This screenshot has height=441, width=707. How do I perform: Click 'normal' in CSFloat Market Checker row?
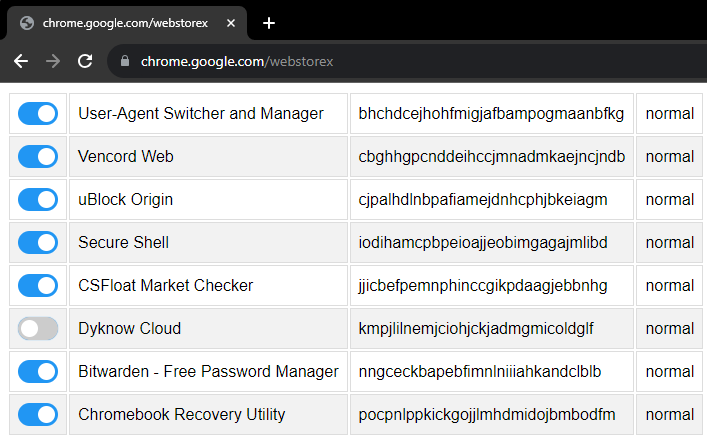click(670, 286)
